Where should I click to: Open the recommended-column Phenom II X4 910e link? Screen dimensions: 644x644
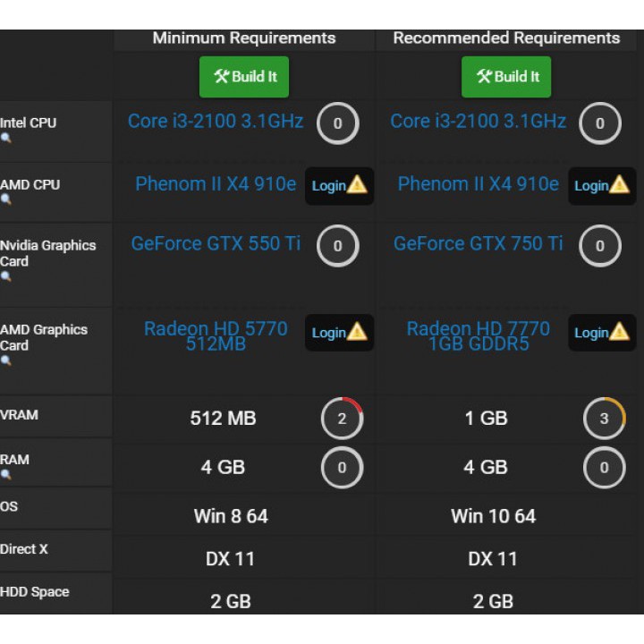pos(478,184)
